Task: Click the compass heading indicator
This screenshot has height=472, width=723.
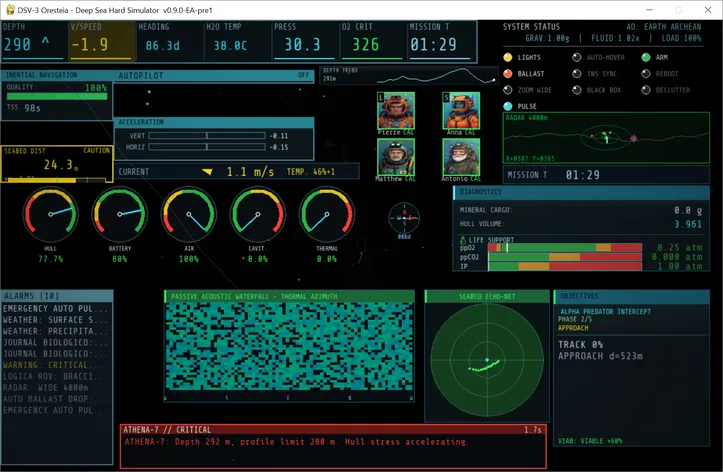Action: (x=404, y=218)
